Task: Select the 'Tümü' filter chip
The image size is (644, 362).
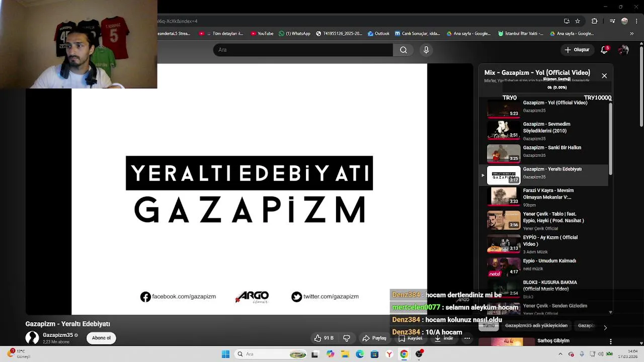Action: 489,326
